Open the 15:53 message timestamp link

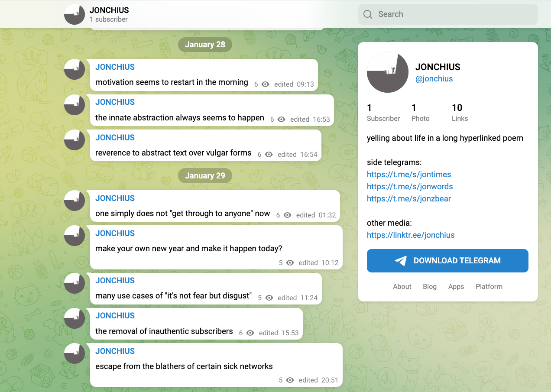coord(290,333)
